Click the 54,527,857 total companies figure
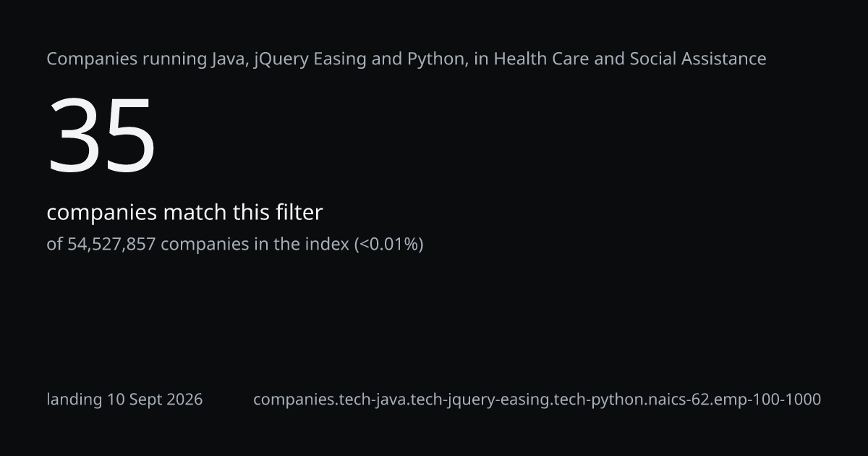Image resolution: width=868 pixels, height=456 pixels. coord(111,245)
